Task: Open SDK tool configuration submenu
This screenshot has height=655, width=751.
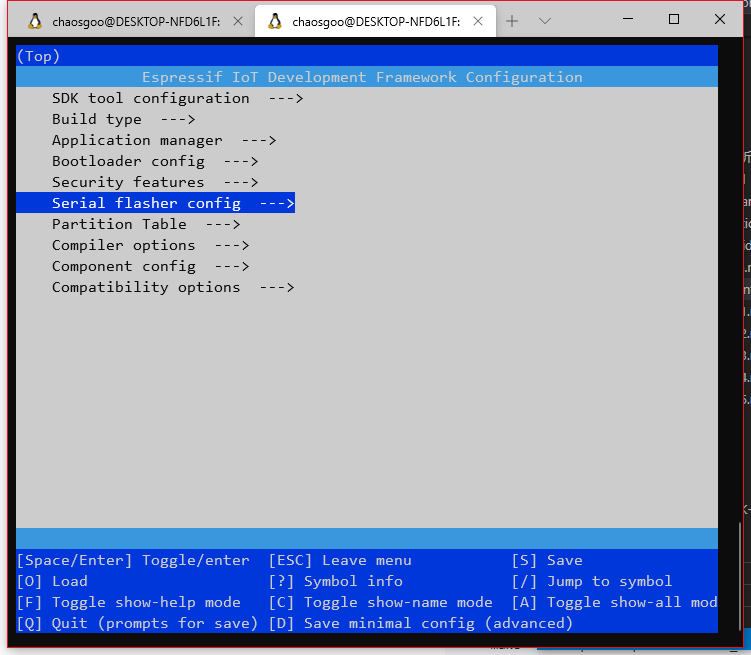Action: [178, 99]
